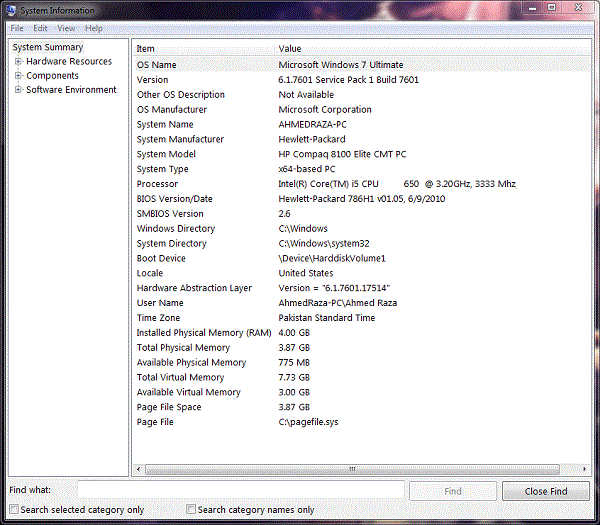Select the System Model row
600x525 pixels.
[x=362, y=154]
